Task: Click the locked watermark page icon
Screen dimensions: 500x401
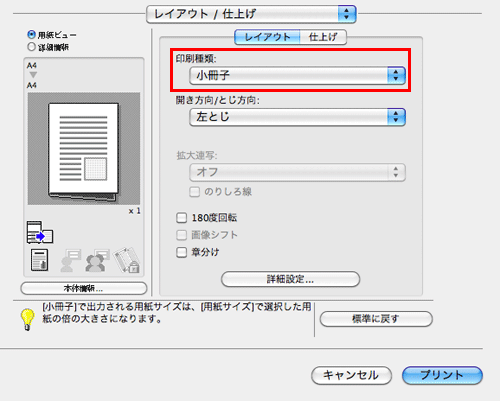Action: (127, 260)
